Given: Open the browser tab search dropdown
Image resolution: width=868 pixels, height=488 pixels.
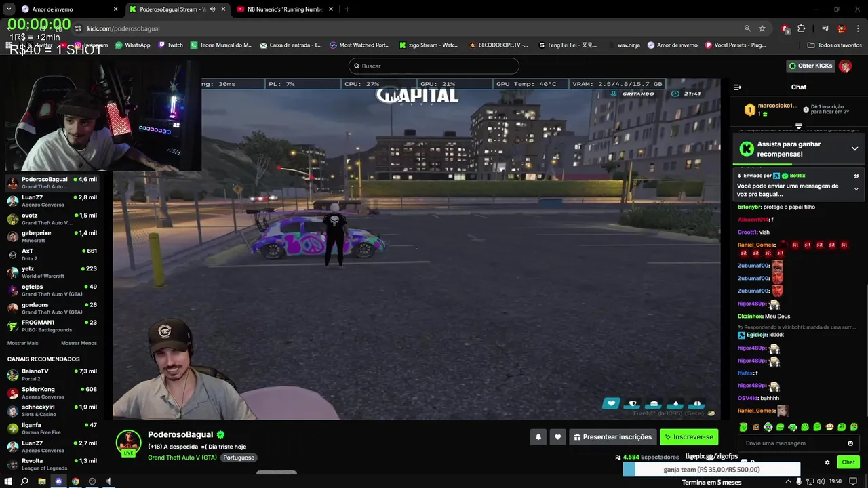Looking at the screenshot, I should (x=9, y=9).
